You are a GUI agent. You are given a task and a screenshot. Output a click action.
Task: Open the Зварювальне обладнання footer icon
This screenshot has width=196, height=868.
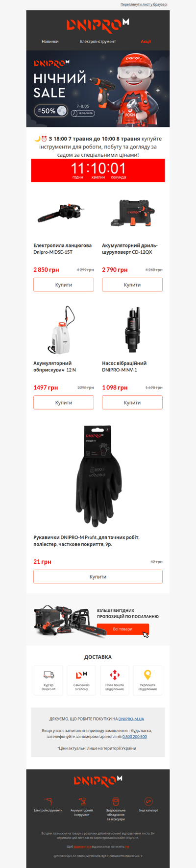[115, 801]
